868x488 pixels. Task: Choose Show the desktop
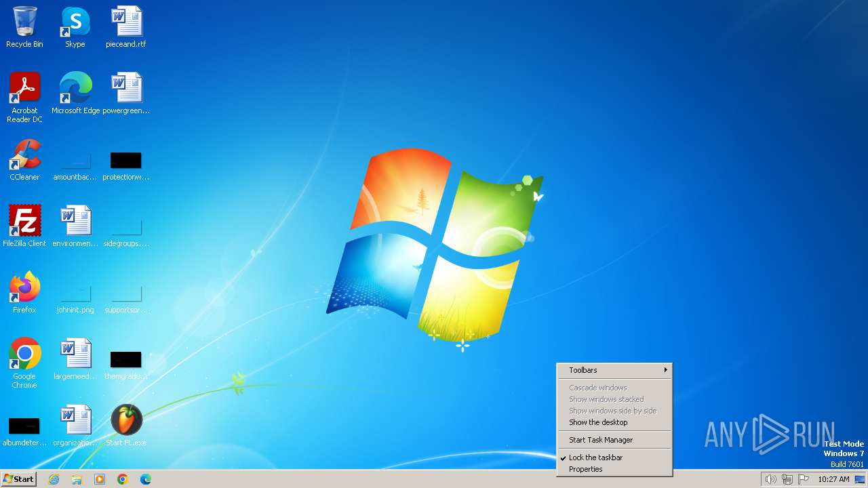[x=614, y=422]
